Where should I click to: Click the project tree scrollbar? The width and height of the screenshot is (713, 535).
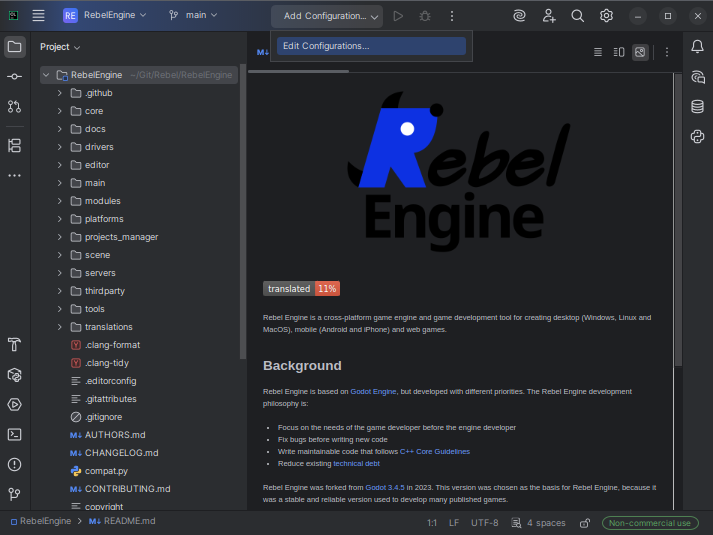point(243,212)
